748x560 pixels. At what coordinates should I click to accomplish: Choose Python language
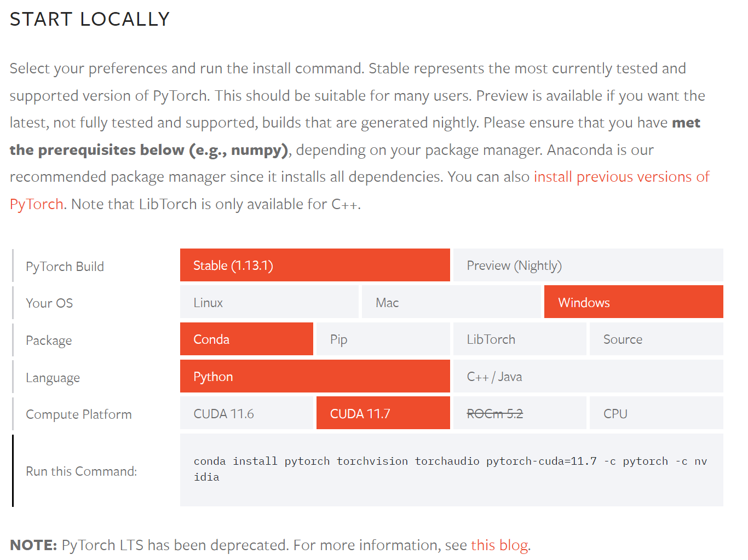[315, 377]
